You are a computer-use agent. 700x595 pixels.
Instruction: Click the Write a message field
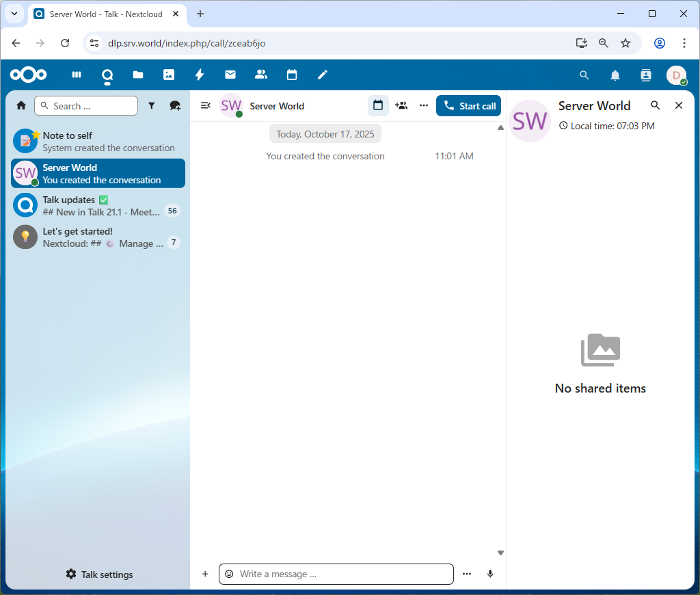[342, 574]
